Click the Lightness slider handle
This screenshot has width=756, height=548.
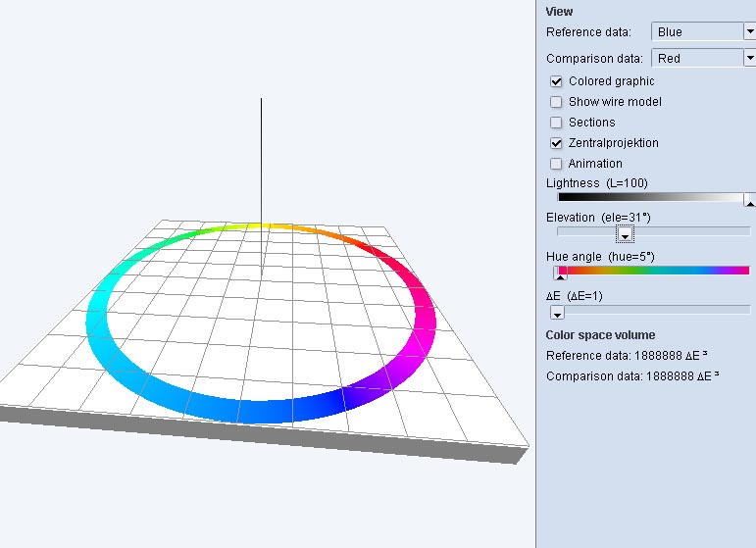(x=750, y=200)
